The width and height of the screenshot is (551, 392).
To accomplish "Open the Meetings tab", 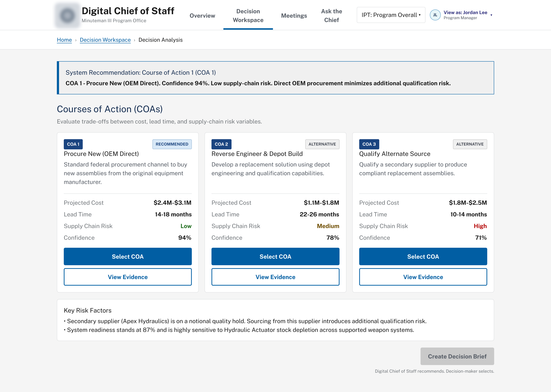I will [x=294, y=16].
